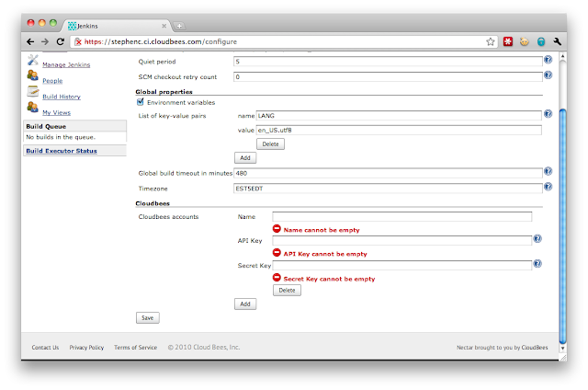Screen dimensions: 588x390
Task: Open help icon next to Timezone field
Action: (x=548, y=187)
